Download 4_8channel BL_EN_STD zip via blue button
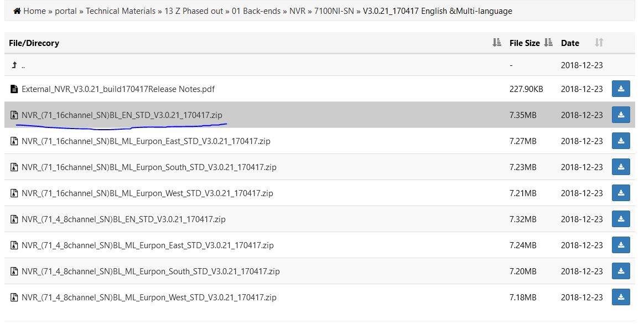644x328 pixels. 621,219
